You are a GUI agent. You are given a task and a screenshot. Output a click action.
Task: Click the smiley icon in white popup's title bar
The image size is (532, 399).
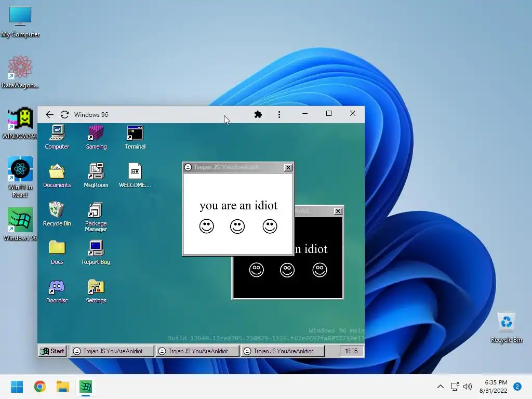[188, 167]
